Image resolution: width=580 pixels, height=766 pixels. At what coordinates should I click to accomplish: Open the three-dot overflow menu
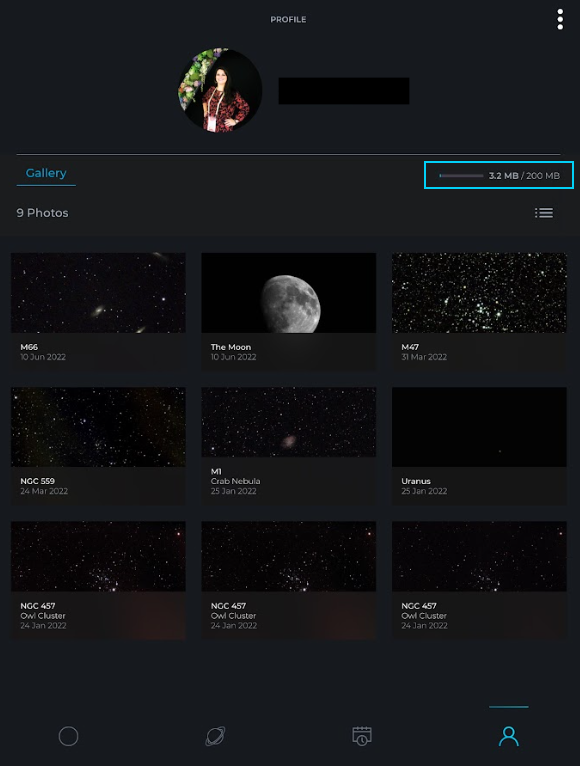point(560,19)
